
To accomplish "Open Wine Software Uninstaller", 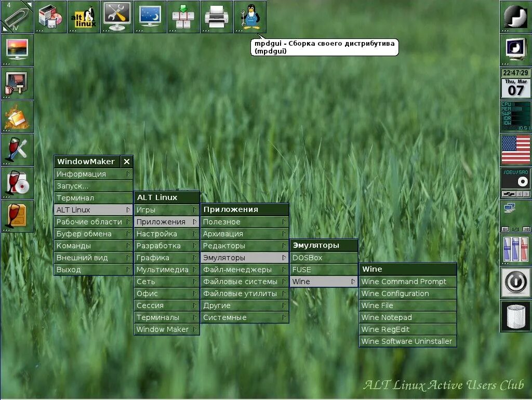I will click(x=407, y=341).
